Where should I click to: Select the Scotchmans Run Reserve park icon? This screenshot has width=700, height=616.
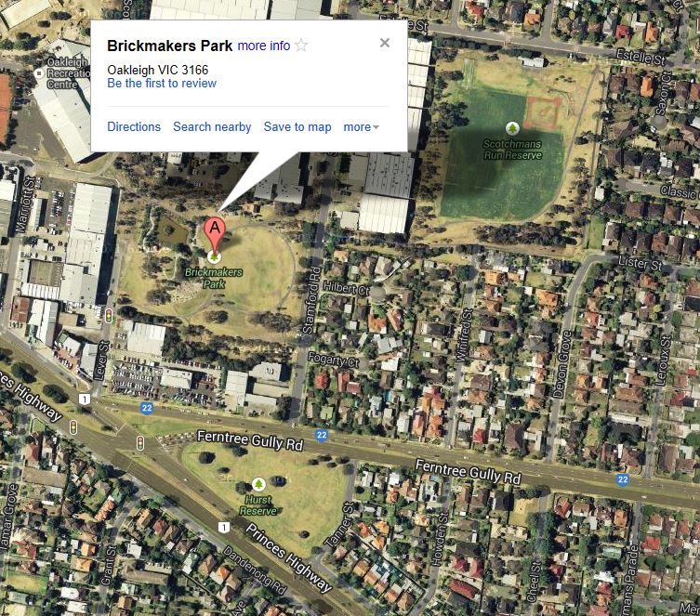tap(512, 128)
